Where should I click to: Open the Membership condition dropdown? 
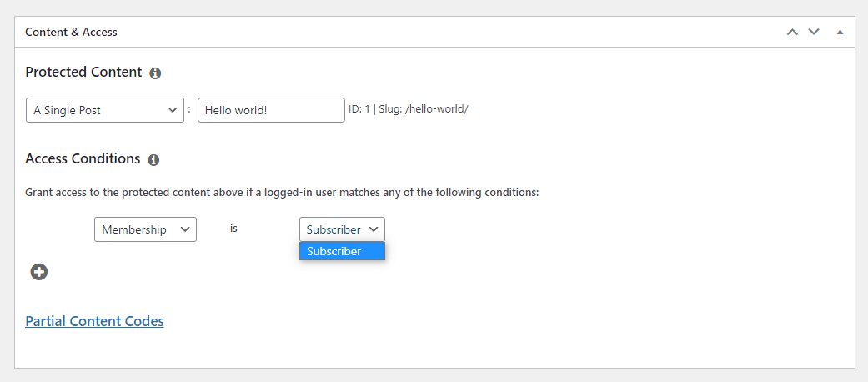(x=146, y=229)
